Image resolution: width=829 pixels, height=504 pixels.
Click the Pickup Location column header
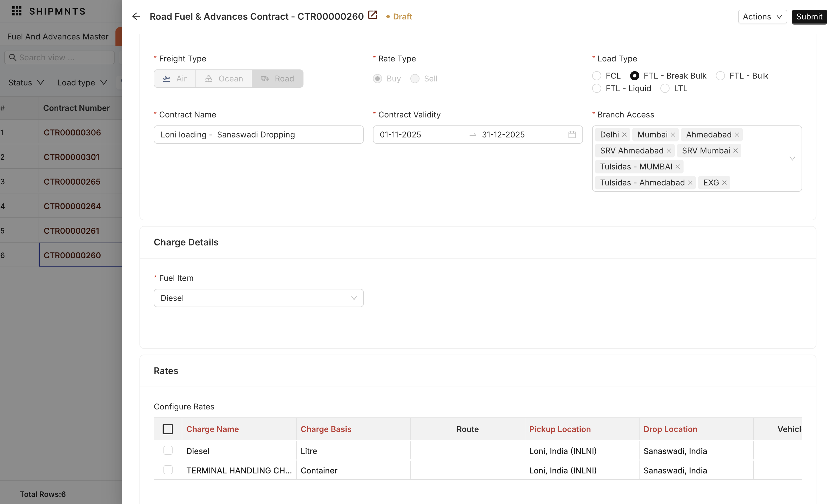(560, 429)
